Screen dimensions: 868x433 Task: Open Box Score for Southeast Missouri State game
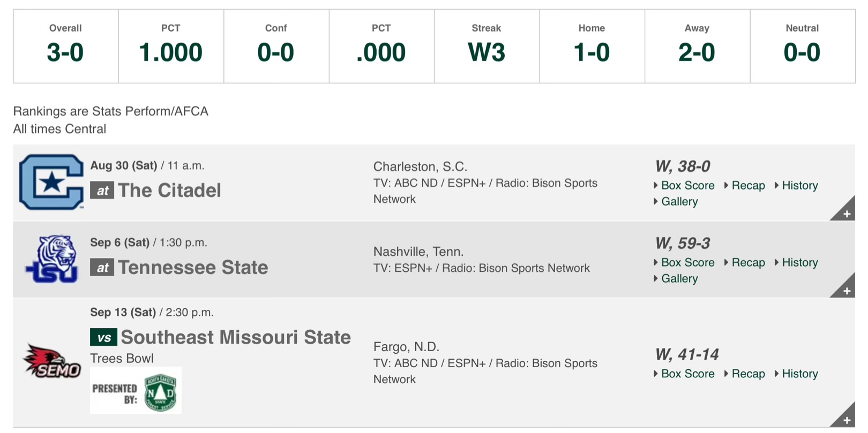pos(687,374)
